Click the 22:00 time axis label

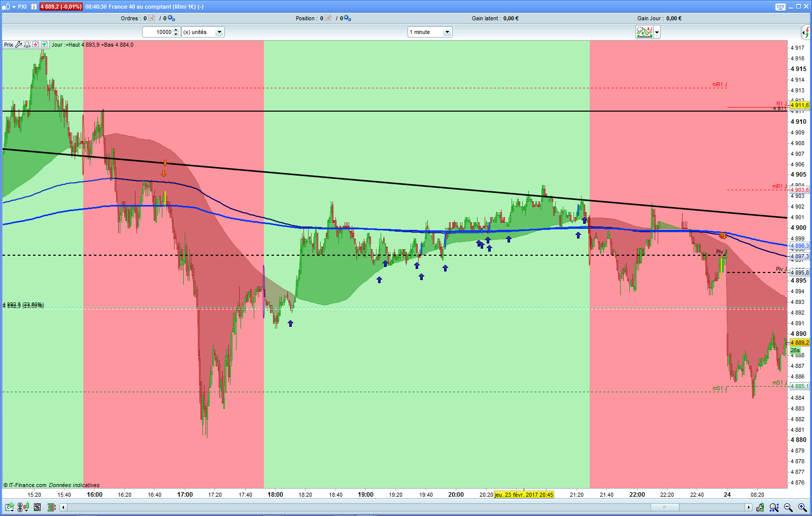click(x=637, y=495)
